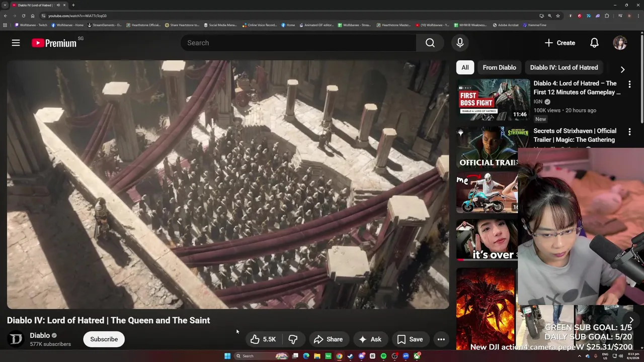The width and height of the screenshot is (644, 362).
Task: Select the From Diablo filter chip
Action: point(499,67)
